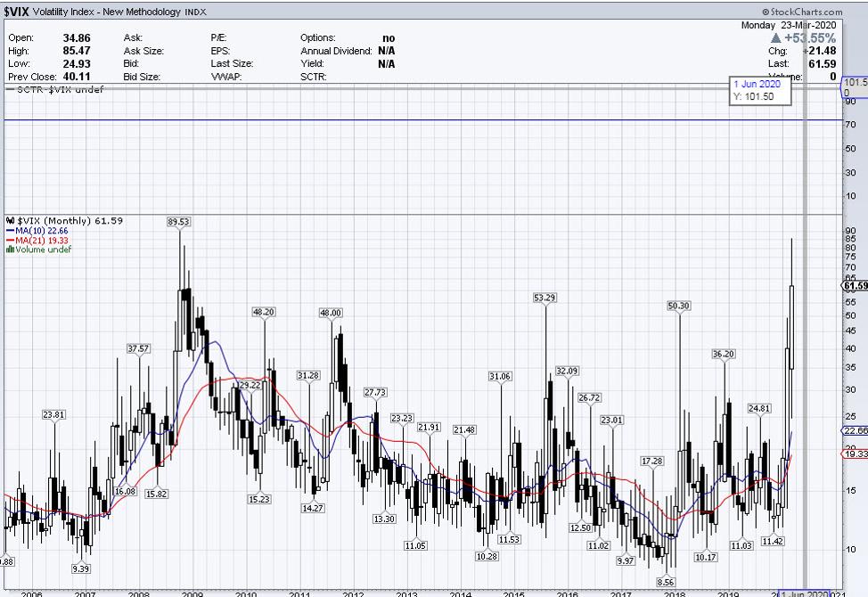Click the candlestick icon beside $VIX (Monthly)
The image size is (868, 597).
pyautogui.click(x=9, y=220)
